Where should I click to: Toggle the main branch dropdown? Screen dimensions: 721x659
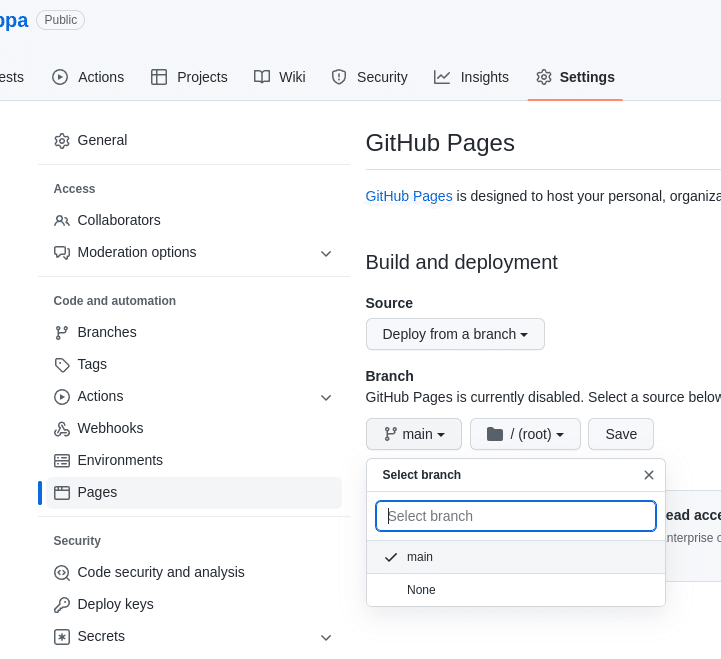pyautogui.click(x=414, y=434)
